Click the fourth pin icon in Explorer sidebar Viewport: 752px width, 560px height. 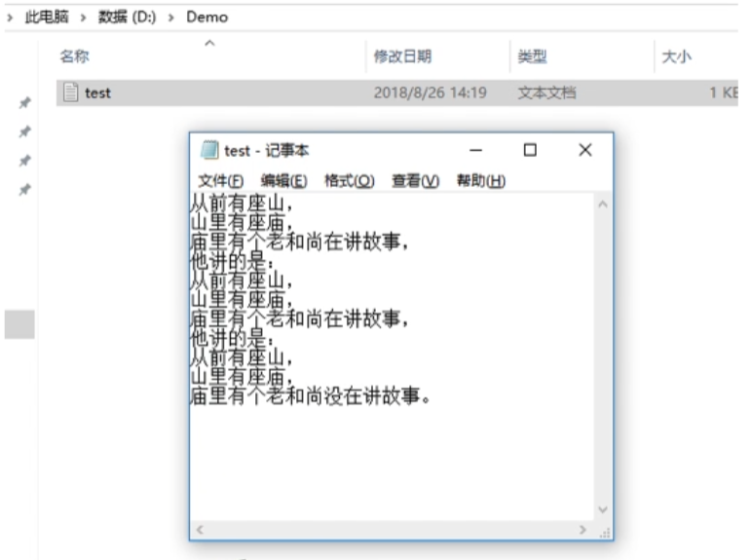click(25, 189)
